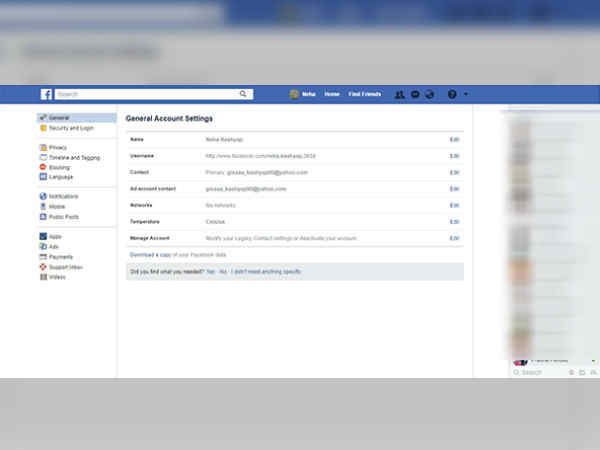Go to Home in the top bar
This screenshot has width=600, height=450.
point(332,94)
